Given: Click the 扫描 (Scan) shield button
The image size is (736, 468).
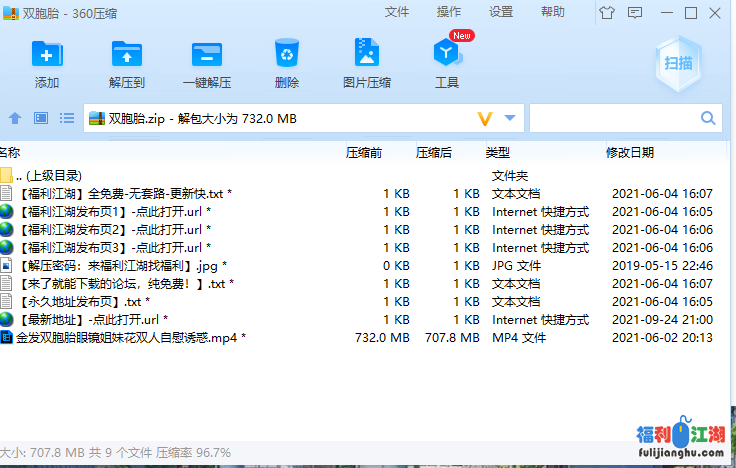Looking at the screenshot, I should click(x=678, y=63).
